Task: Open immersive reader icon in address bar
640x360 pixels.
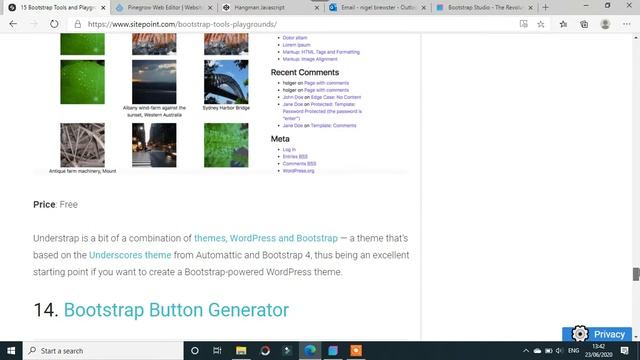Action: (x=524, y=24)
